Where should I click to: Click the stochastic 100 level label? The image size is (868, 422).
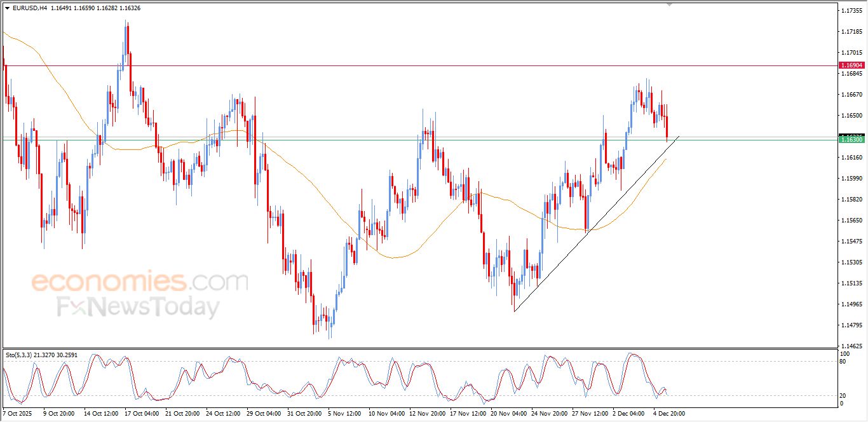(845, 353)
